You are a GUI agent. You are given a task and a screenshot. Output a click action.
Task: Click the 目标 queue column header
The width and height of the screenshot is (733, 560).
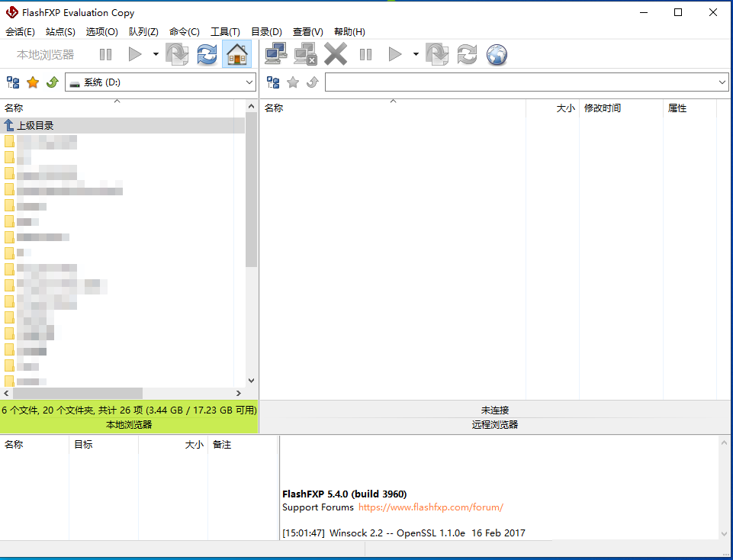(104, 445)
